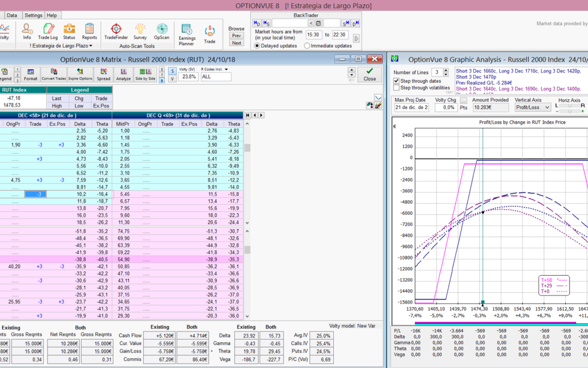Select Delayed updates radio button
This screenshot has height=368, width=588.
click(x=257, y=46)
